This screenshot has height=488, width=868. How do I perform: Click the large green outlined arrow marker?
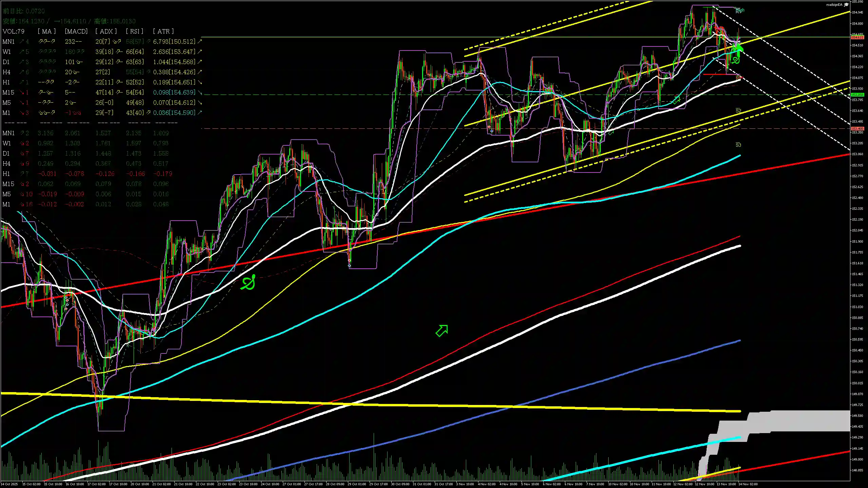[x=441, y=330]
